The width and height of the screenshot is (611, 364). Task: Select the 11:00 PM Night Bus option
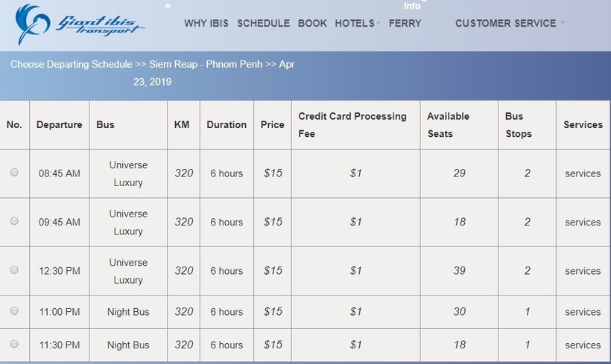tap(14, 311)
